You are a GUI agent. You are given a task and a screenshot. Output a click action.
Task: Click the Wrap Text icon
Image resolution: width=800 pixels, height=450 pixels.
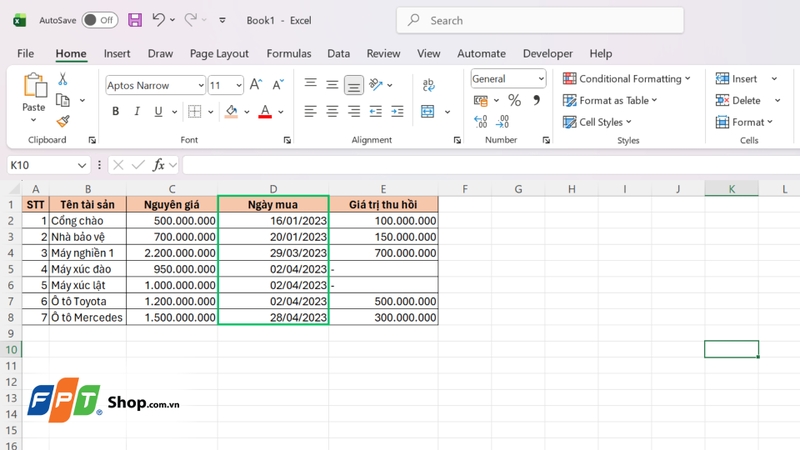click(429, 85)
